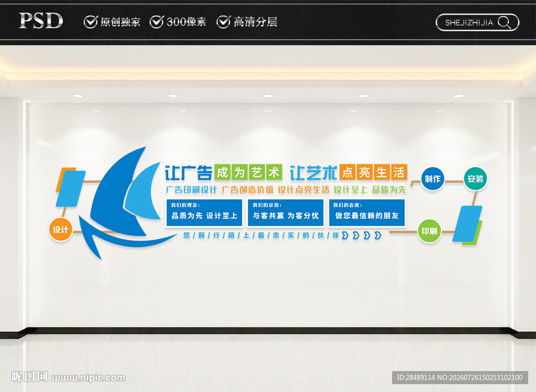
Task: Select the teal 安装 circle
Action: 475,179
